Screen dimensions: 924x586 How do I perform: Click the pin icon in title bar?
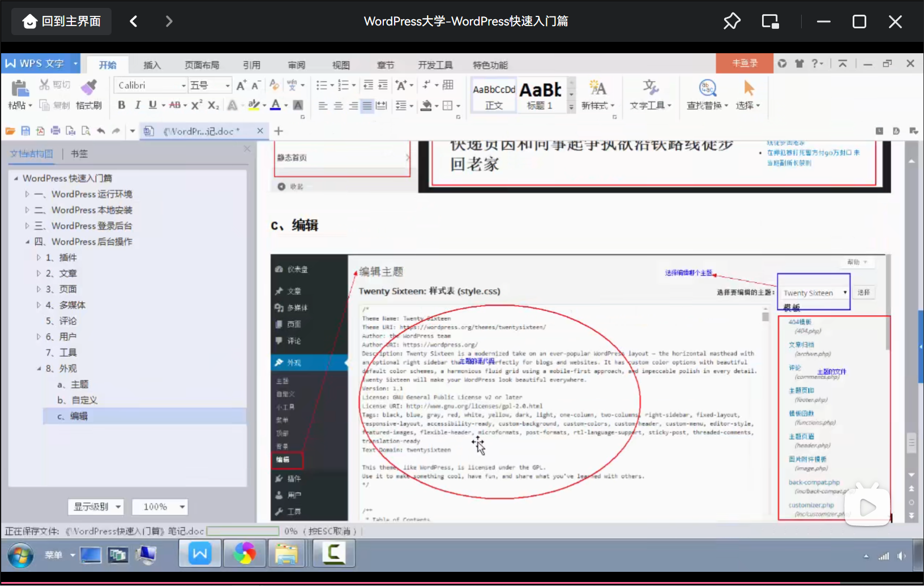(x=731, y=22)
